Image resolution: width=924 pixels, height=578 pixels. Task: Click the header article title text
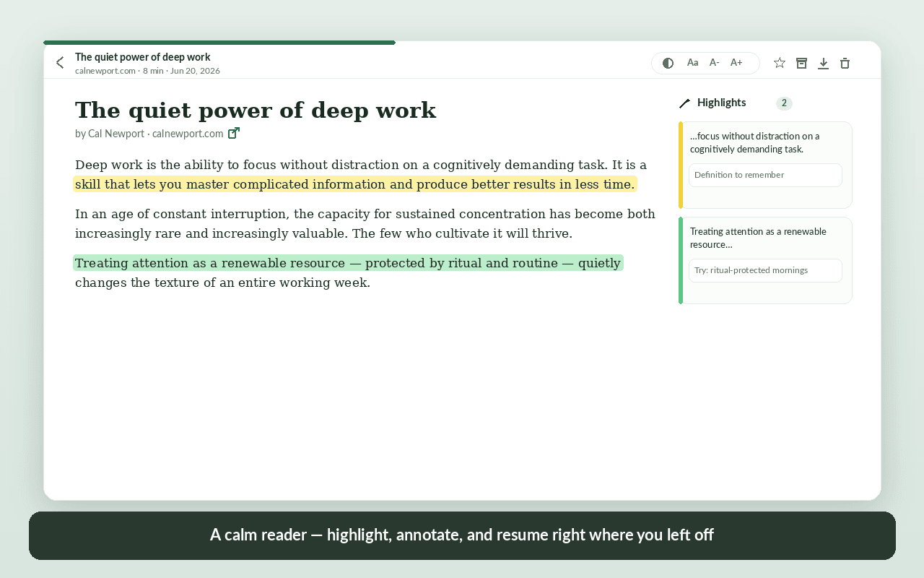pos(143,57)
